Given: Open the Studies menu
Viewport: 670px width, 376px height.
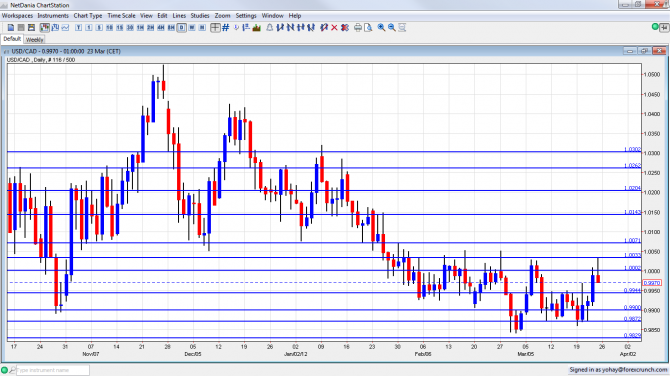Looking at the screenshot, I should click(200, 16).
